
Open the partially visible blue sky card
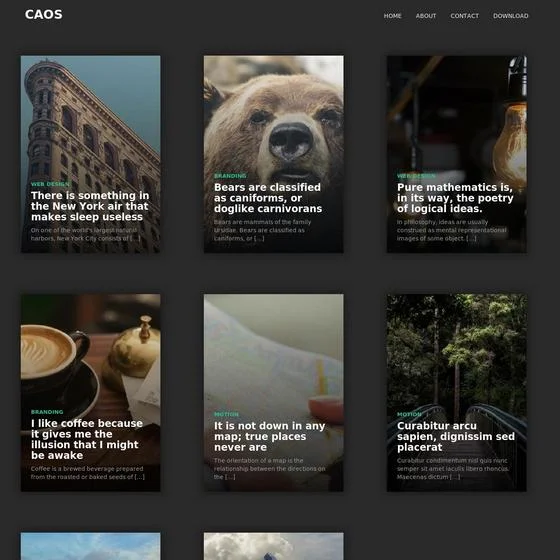coord(90,546)
